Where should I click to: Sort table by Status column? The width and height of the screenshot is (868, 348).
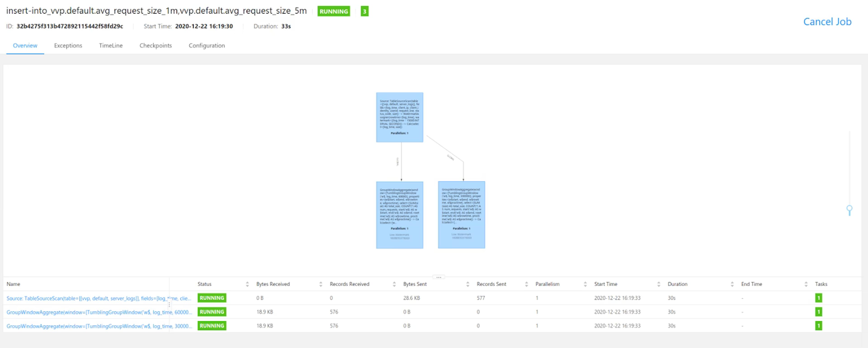click(247, 284)
